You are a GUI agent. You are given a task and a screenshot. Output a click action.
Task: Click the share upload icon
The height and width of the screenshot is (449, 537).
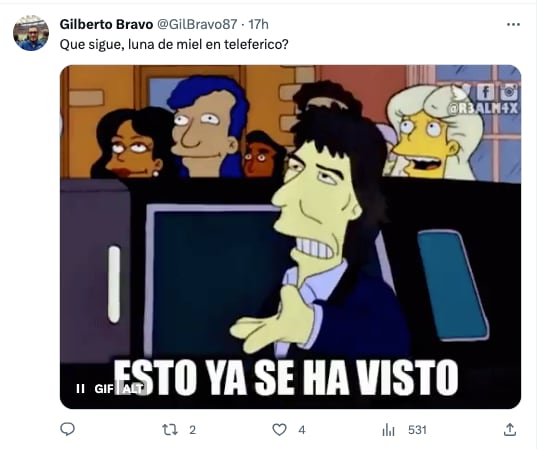coord(510,429)
